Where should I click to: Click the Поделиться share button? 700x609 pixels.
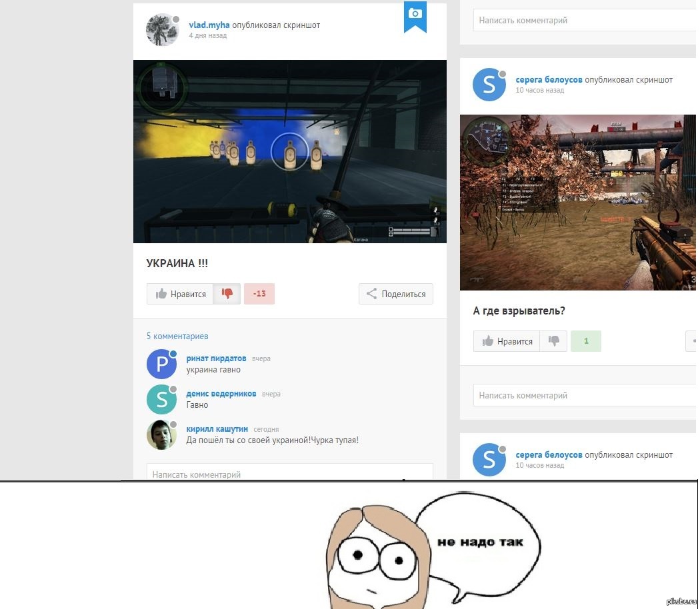click(x=396, y=294)
